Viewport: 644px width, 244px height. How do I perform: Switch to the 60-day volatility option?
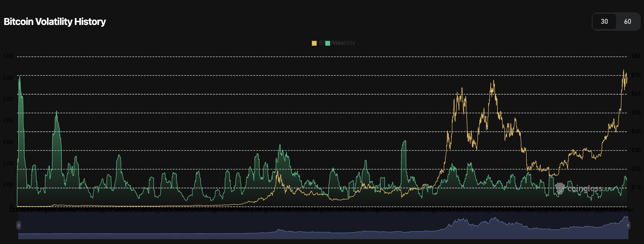(627, 22)
